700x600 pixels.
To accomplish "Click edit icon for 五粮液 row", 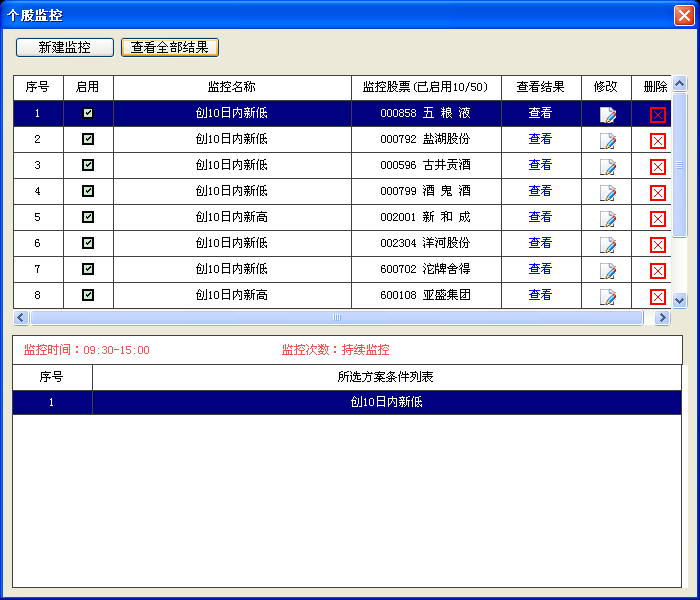I will [607, 115].
